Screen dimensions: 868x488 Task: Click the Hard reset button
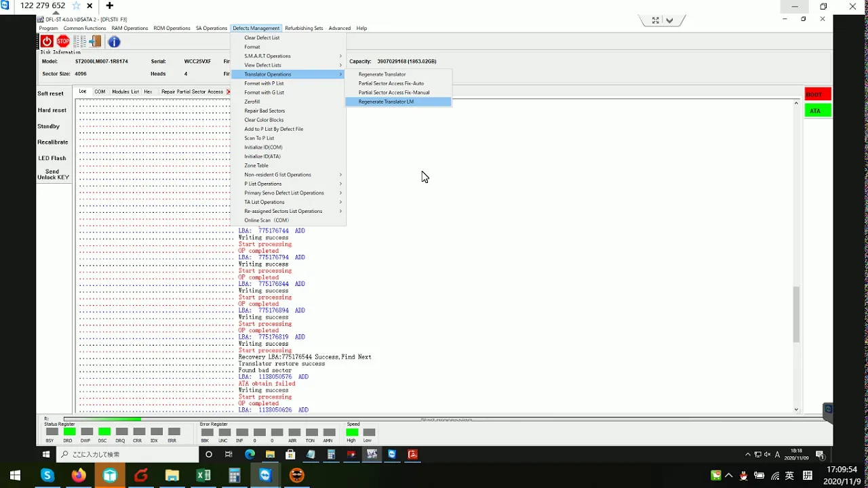(x=52, y=110)
